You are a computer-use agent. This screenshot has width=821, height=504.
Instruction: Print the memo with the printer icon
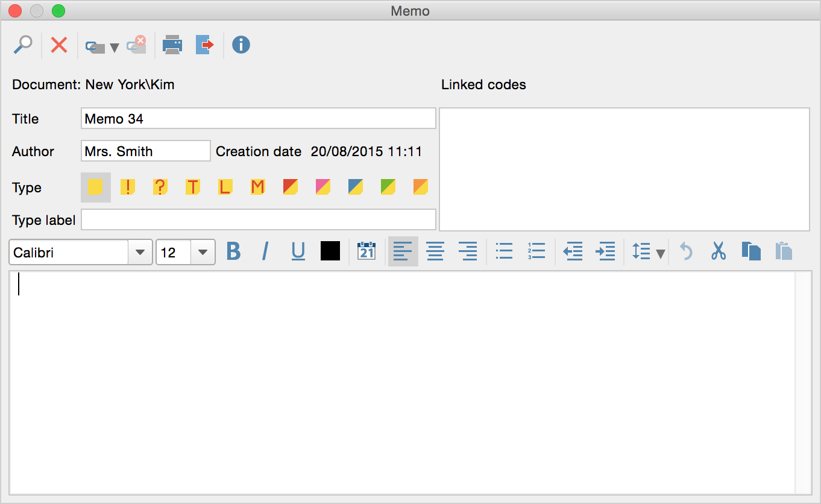point(172,45)
